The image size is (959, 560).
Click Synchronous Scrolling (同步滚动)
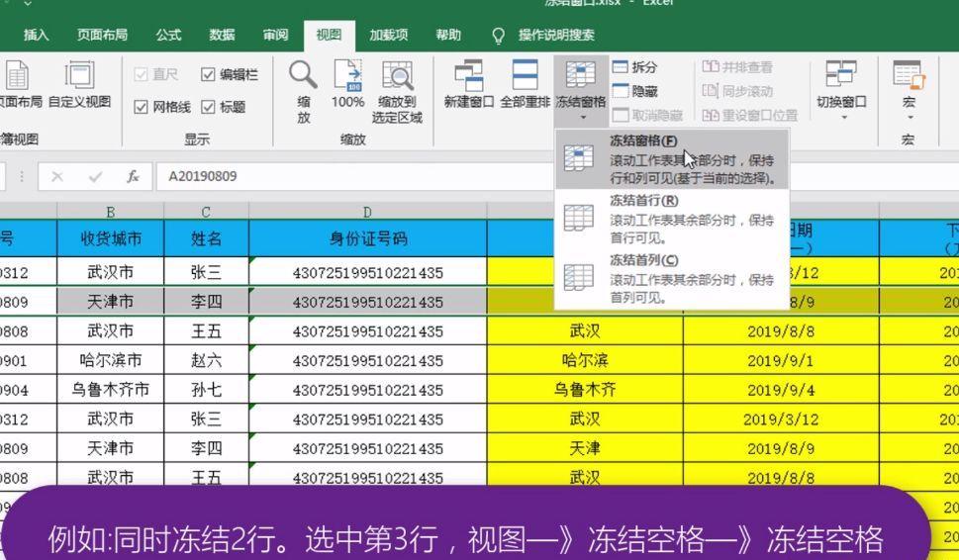pos(737,91)
